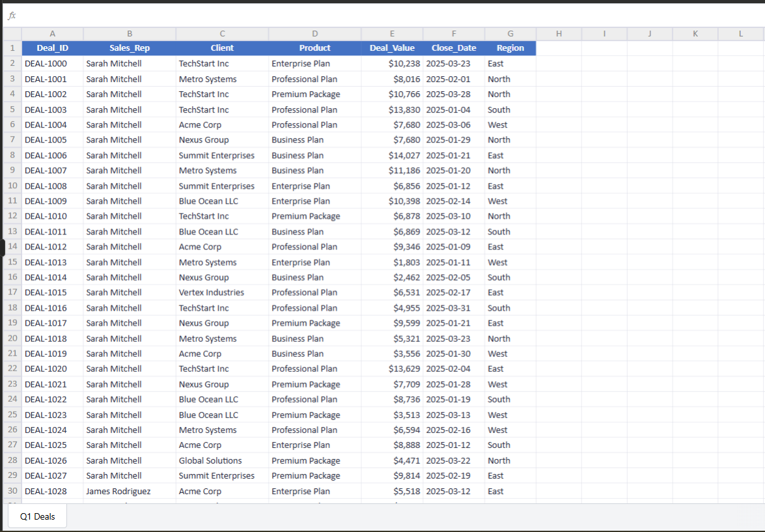
Task: Click the cell containing DEAL-1000
Action: (52, 63)
